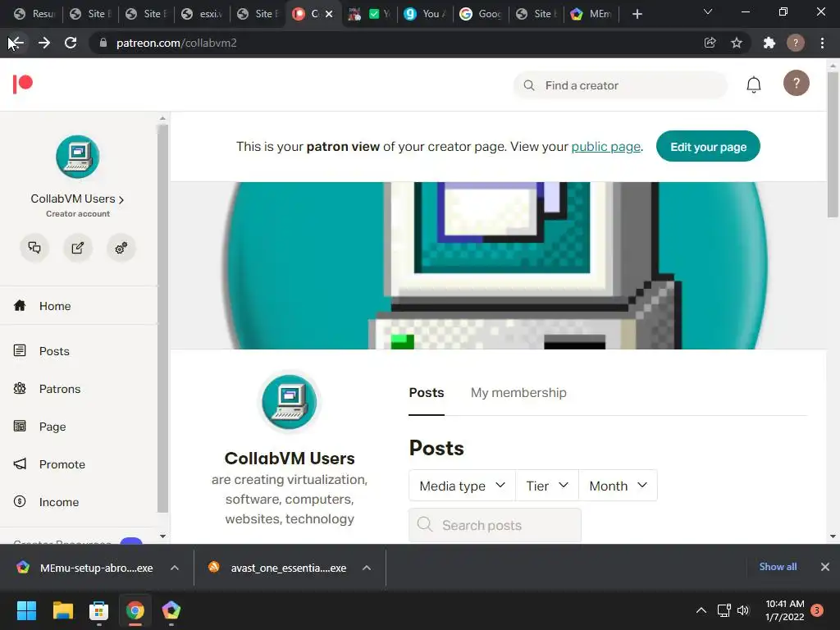Switch to the Resu browser tab
This screenshot has width=840, height=630.
click(x=34, y=14)
